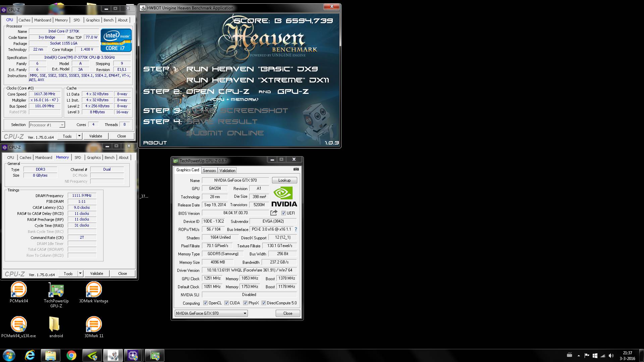Click Submit Online in Heaven app
Screen dimensions: 644x362
click(x=225, y=133)
